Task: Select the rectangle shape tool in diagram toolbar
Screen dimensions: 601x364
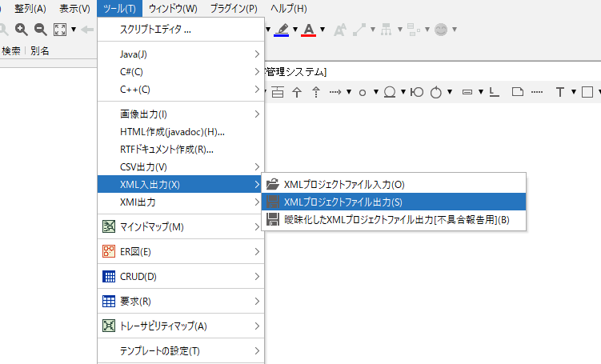Action: click(587, 92)
